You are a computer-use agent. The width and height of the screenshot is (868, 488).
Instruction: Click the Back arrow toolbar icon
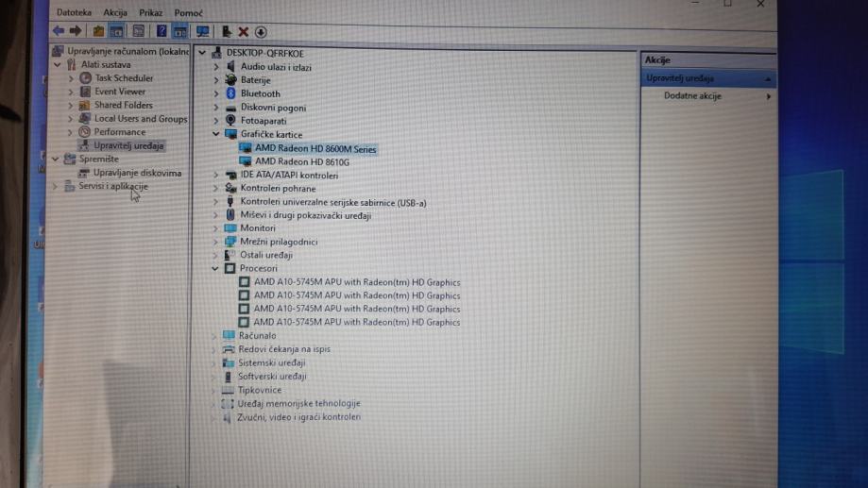coord(59,31)
